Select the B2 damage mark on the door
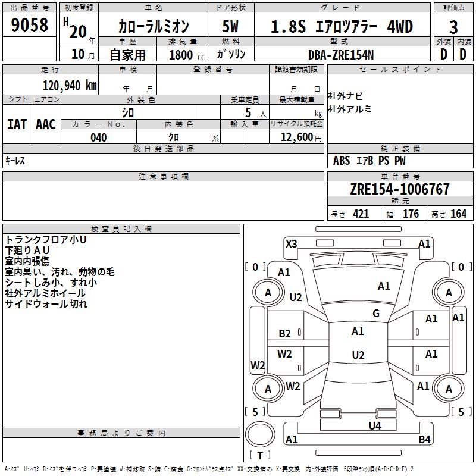Image resolution: width=476 pixels, height=476 pixels. (285, 334)
